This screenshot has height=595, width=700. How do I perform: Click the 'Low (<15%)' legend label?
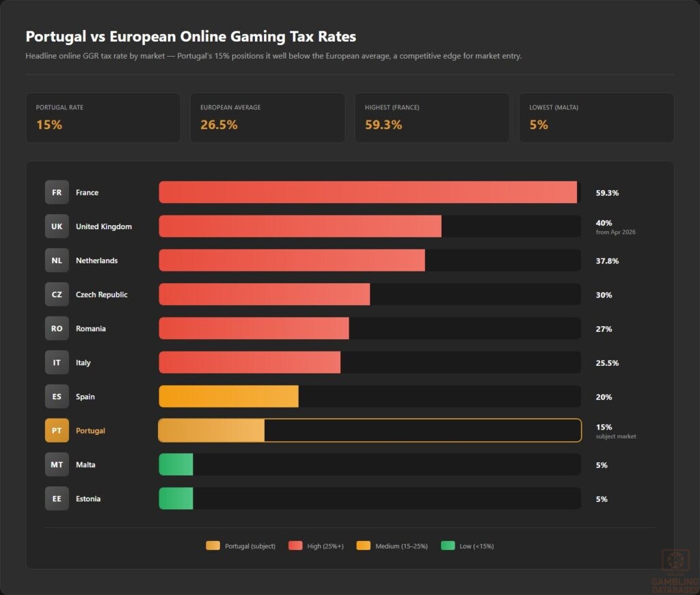coord(476,546)
